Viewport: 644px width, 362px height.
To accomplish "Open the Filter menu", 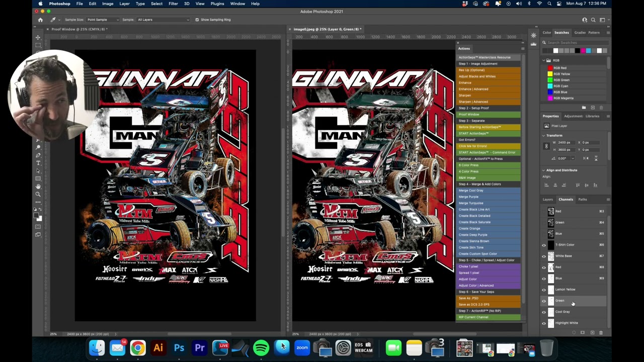I will (x=173, y=4).
